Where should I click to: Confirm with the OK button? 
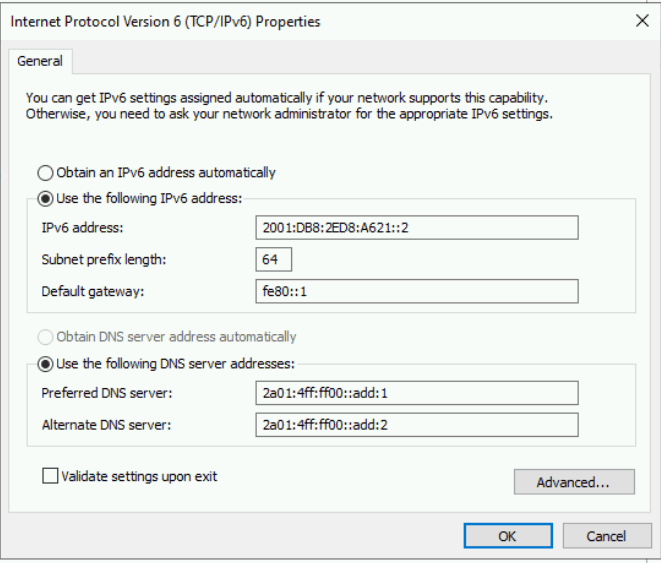(507, 536)
